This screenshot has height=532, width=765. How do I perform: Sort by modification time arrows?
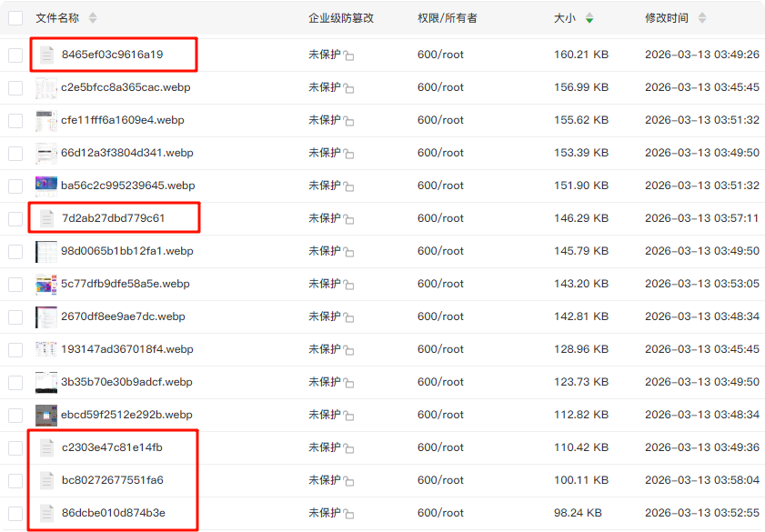tap(702, 18)
